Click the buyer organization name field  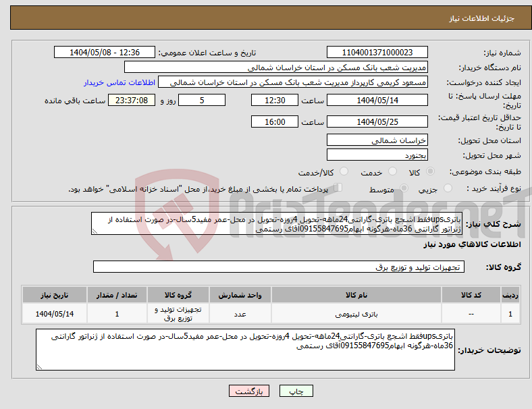click(x=276, y=67)
